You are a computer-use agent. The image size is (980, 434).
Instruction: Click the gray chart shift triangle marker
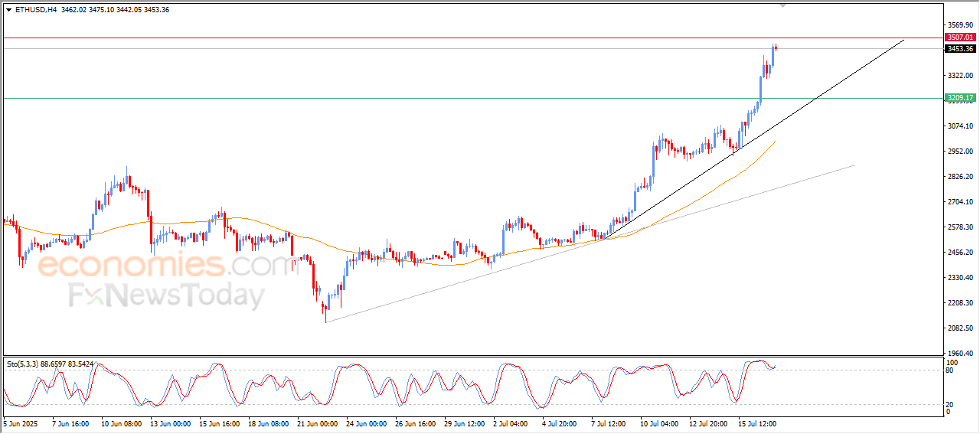[782, 5]
